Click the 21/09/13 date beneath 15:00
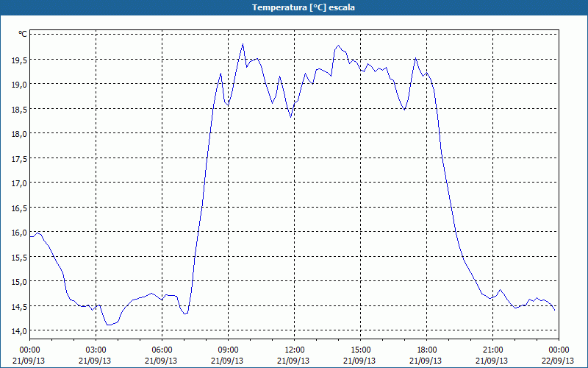Image resolution: width=588 pixels, height=368 pixels. [x=359, y=361]
